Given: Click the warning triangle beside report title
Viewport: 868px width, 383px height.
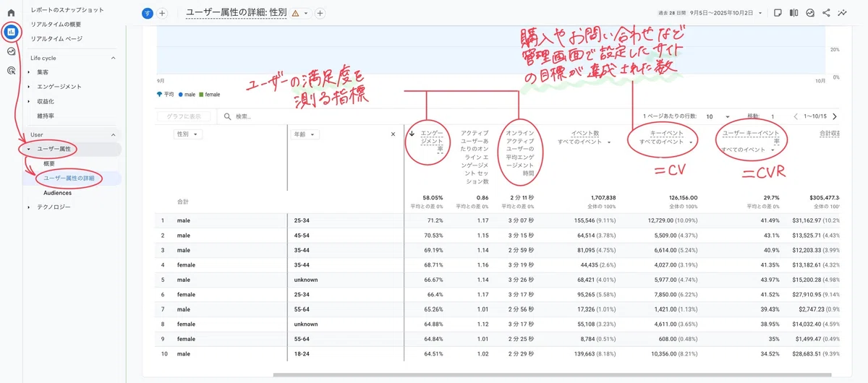Looking at the screenshot, I should coord(295,13).
